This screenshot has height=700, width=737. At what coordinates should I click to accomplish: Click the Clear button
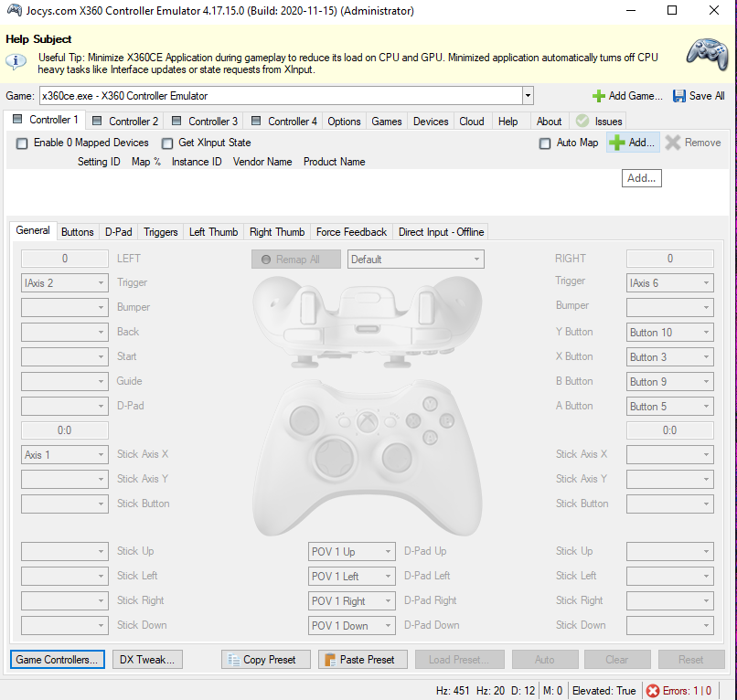[617, 660]
